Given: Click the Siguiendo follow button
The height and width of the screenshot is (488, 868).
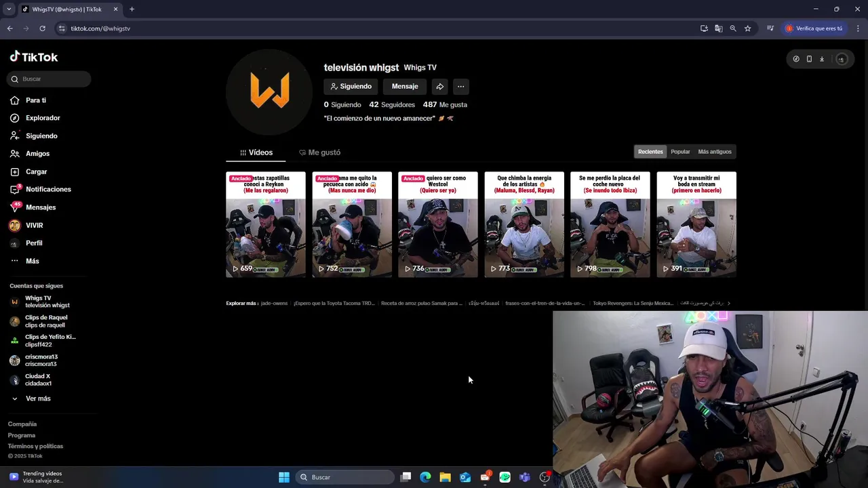Looking at the screenshot, I should (x=351, y=86).
